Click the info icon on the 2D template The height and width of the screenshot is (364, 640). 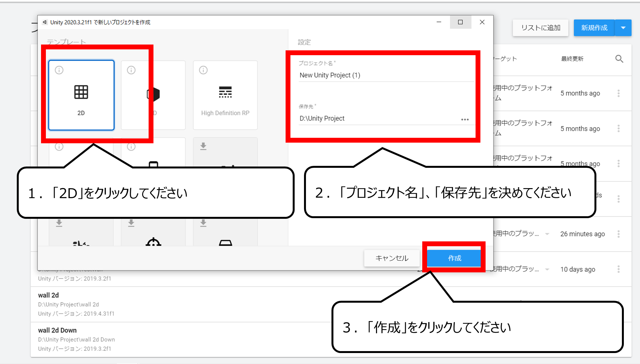point(59,70)
